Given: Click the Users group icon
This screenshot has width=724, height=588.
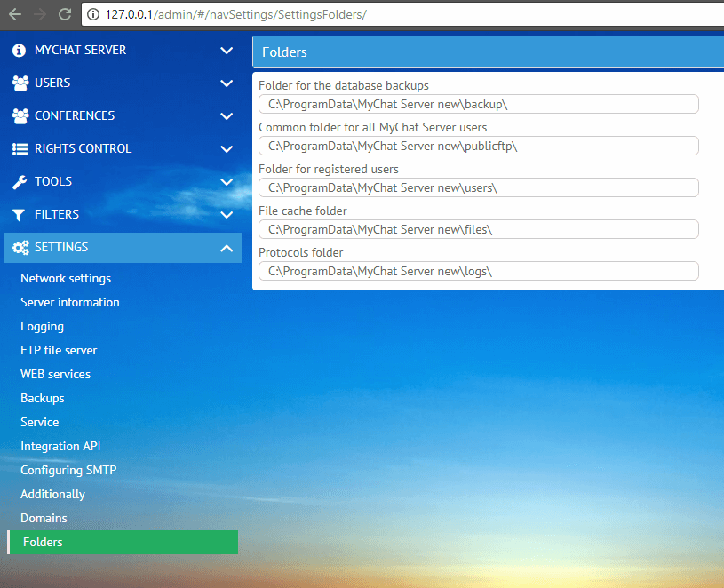Looking at the screenshot, I should pyautogui.click(x=20, y=83).
